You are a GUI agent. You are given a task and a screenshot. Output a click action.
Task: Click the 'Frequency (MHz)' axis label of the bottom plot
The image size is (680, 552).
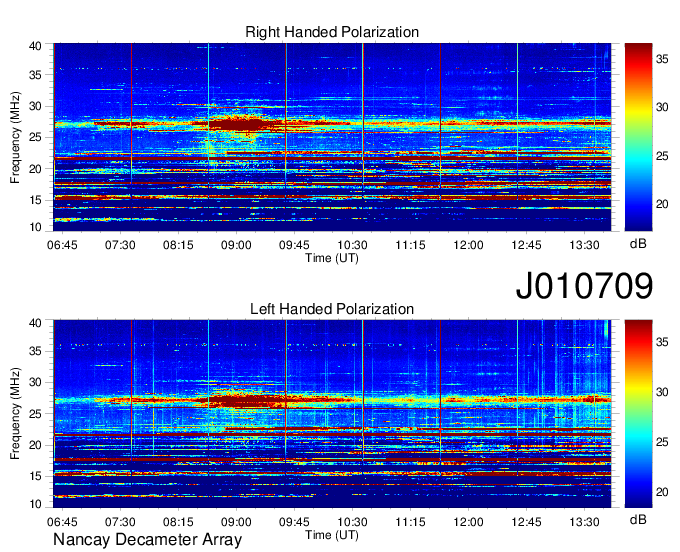point(15,414)
